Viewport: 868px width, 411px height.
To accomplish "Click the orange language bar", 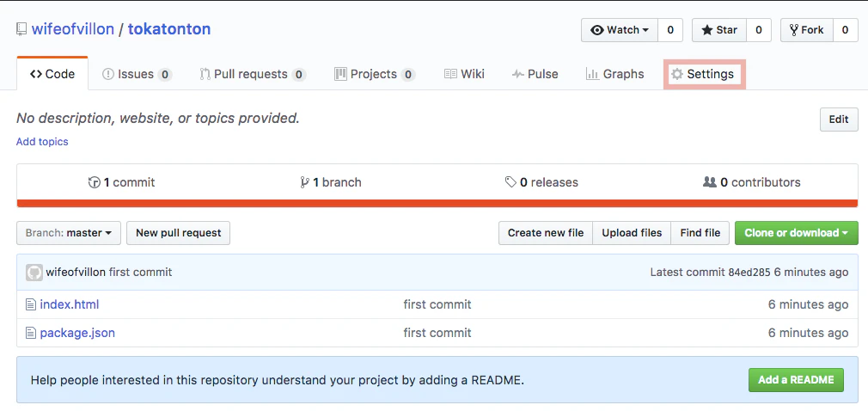I will click(x=437, y=203).
